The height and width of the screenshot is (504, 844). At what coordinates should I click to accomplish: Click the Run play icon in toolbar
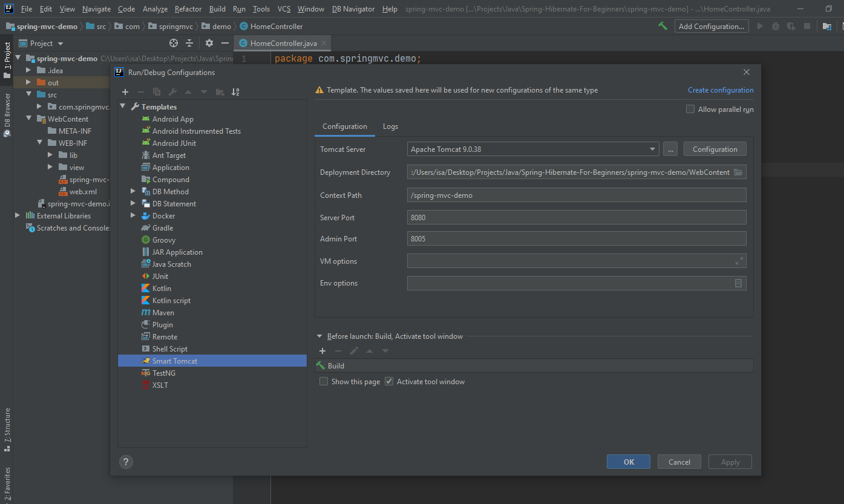(x=760, y=26)
